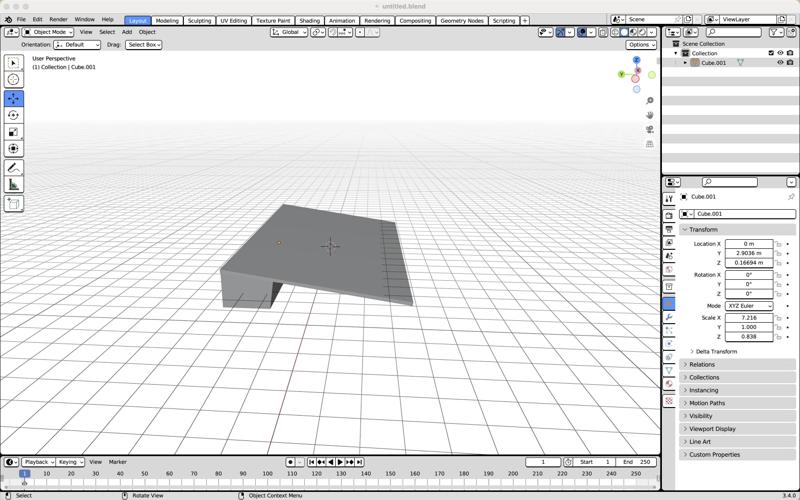Open the Keying popover
The height and width of the screenshot is (500, 800).
[x=70, y=462]
